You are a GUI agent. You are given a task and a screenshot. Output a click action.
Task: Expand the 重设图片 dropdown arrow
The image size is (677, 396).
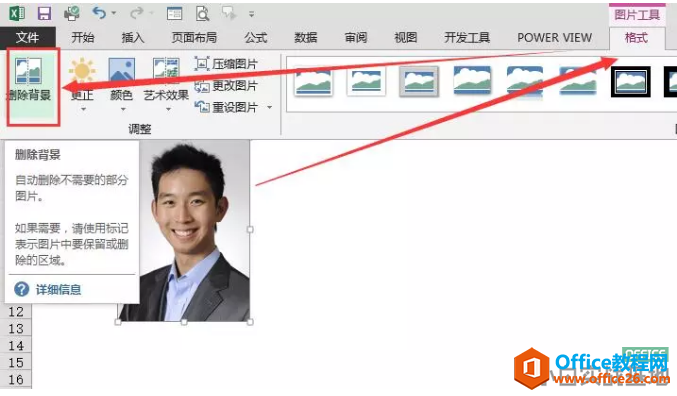[270, 107]
